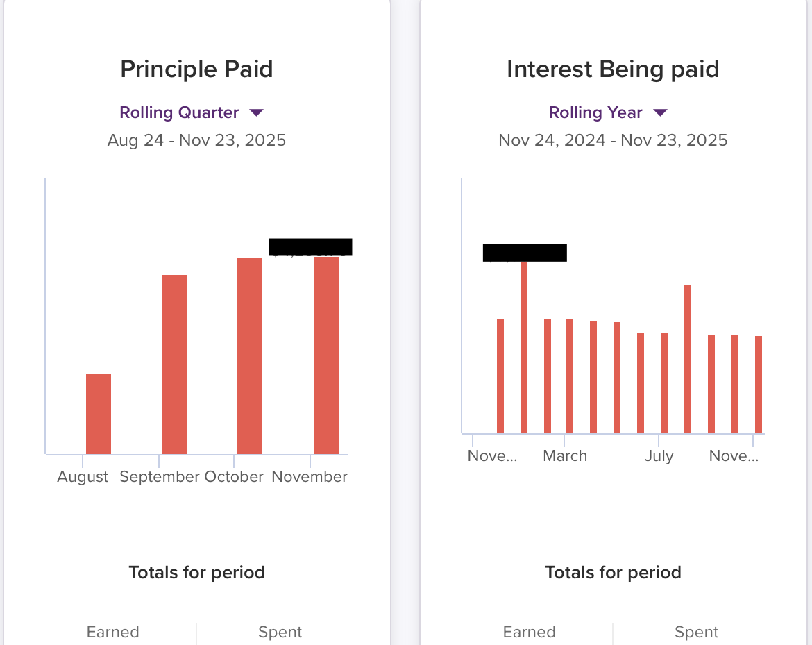Click the arrow beside Rolling Year
The image size is (812, 645).
(660, 112)
